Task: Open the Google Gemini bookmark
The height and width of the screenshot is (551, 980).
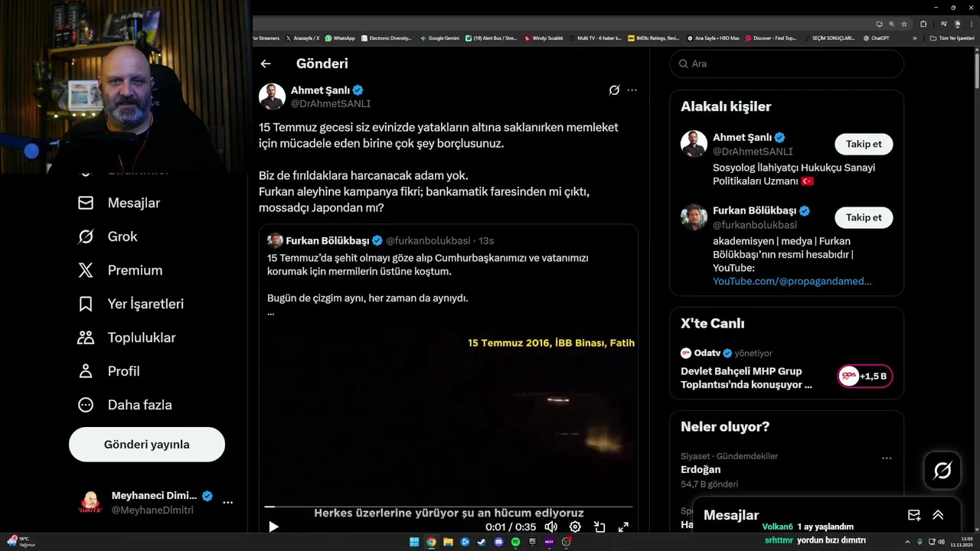Action: click(439, 37)
